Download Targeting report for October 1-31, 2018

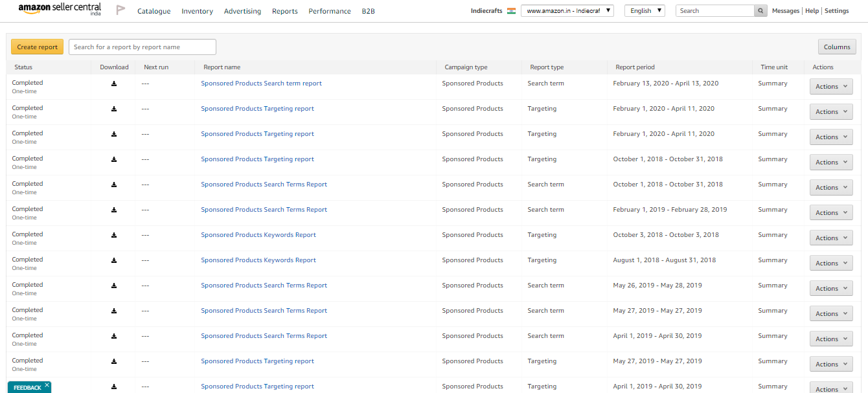click(x=114, y=159)
